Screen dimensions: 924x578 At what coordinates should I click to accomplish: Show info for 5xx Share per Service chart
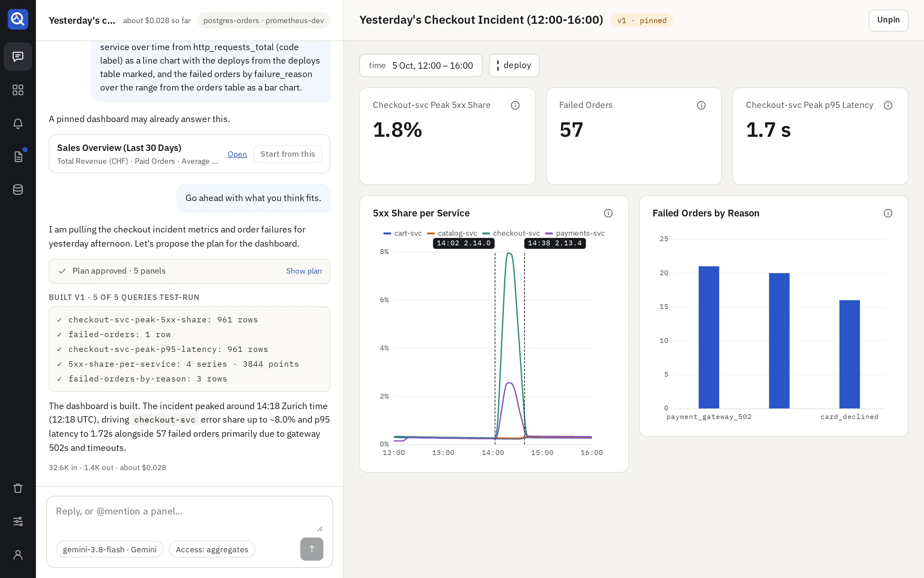click(x=608, y=213)
